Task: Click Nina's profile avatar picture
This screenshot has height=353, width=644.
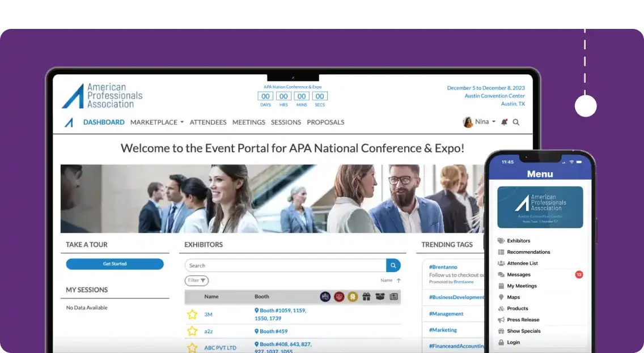Action: pos(468,122)
